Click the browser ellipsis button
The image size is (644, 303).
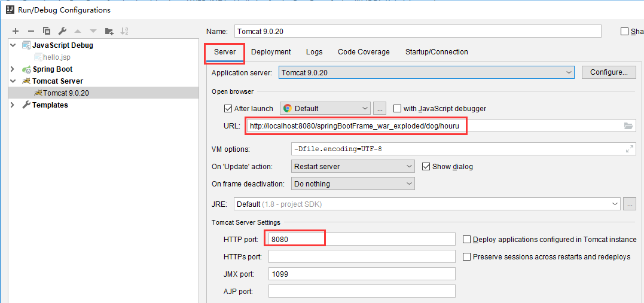380,108
